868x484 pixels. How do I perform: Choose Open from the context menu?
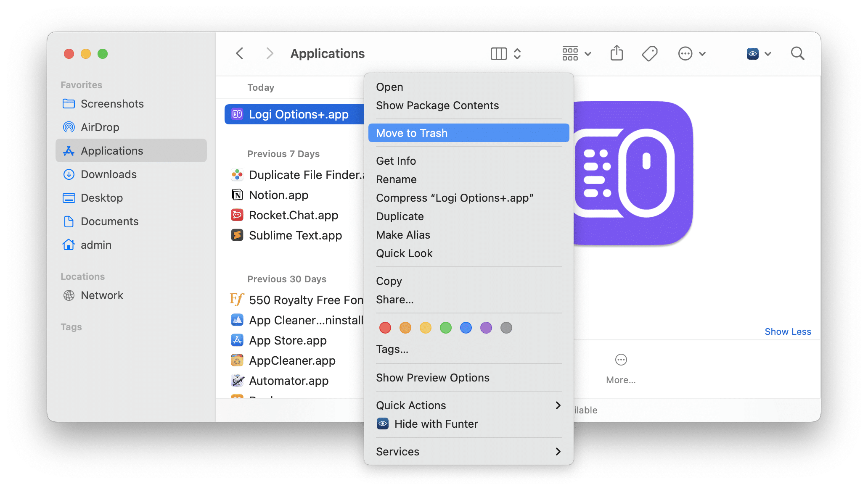coord(468,87)
